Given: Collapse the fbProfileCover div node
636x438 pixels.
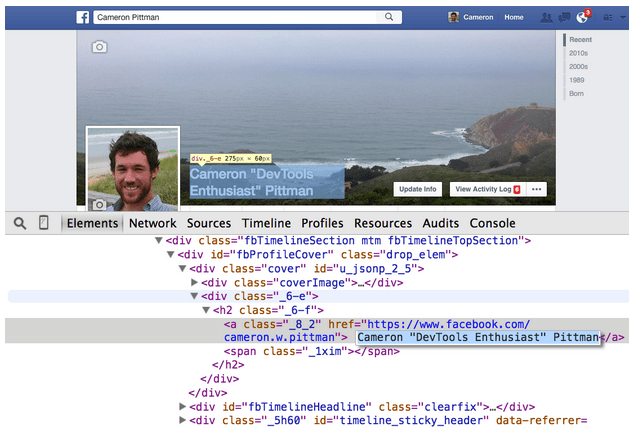Looking at the screenshot, I should (171, 255).
